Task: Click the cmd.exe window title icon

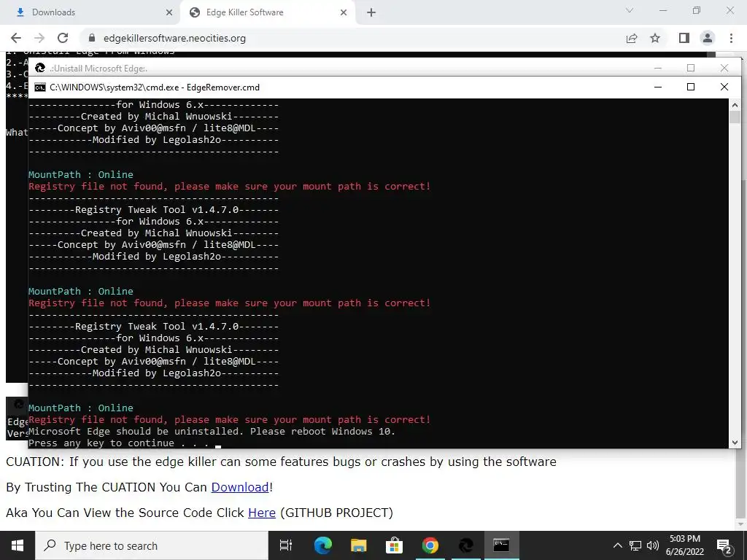Action: [x=40, y=87]
